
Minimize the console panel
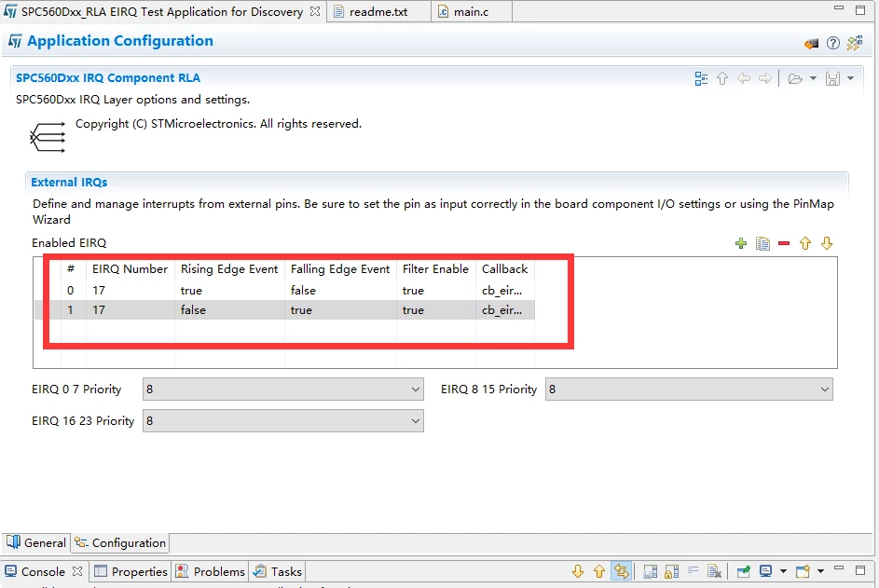[839, 568]
